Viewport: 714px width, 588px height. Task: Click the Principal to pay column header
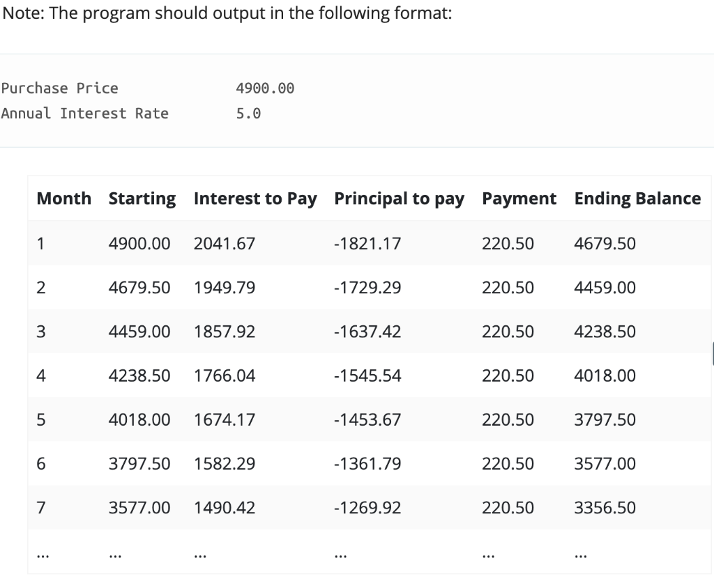(400, 199)
